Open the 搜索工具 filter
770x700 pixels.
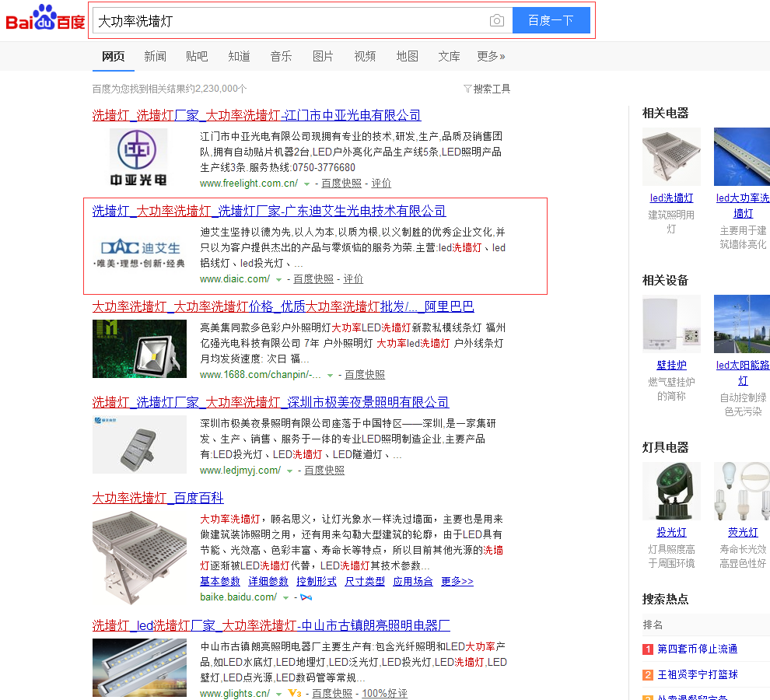[487, 89]
